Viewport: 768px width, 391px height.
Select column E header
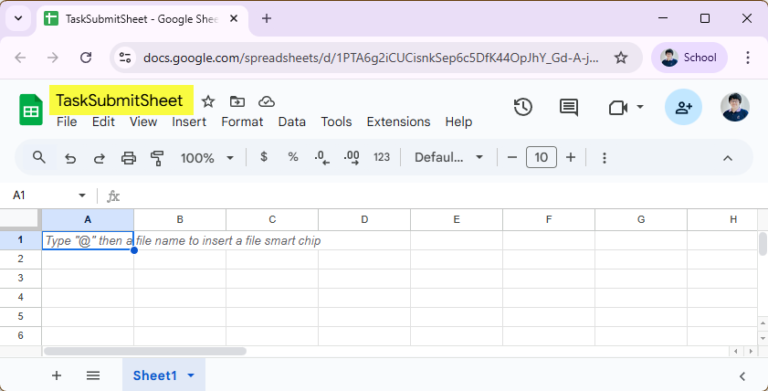click(x=456, y=220)
